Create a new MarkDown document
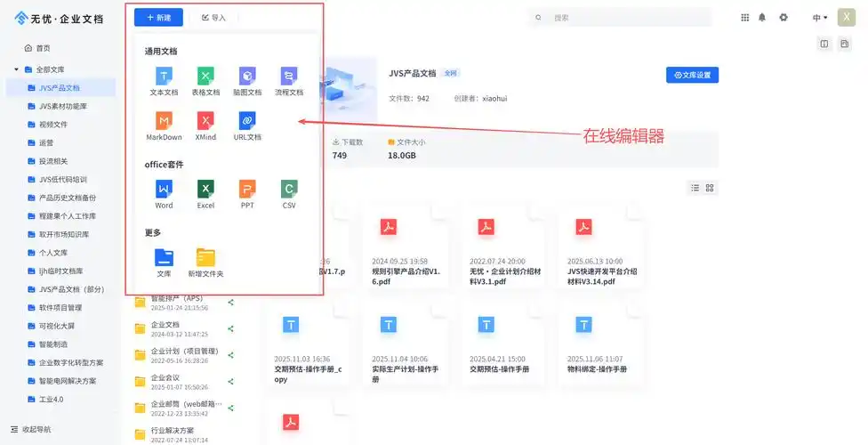This screenshot has width=868, height=445. click(x=164, y=125)
